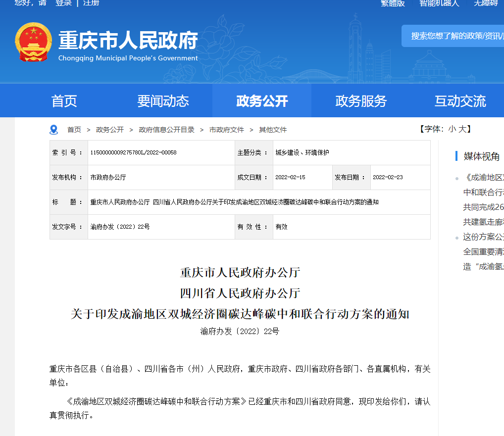
Task: Click the blue location pin icon
Action: (54, 130)
